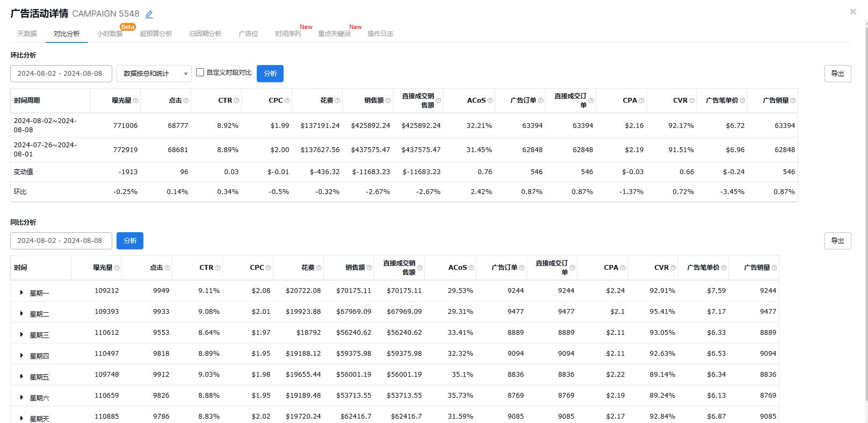
Task: Show 广告销量 help icon in 环比 table
Action: [x=793, y=101]
